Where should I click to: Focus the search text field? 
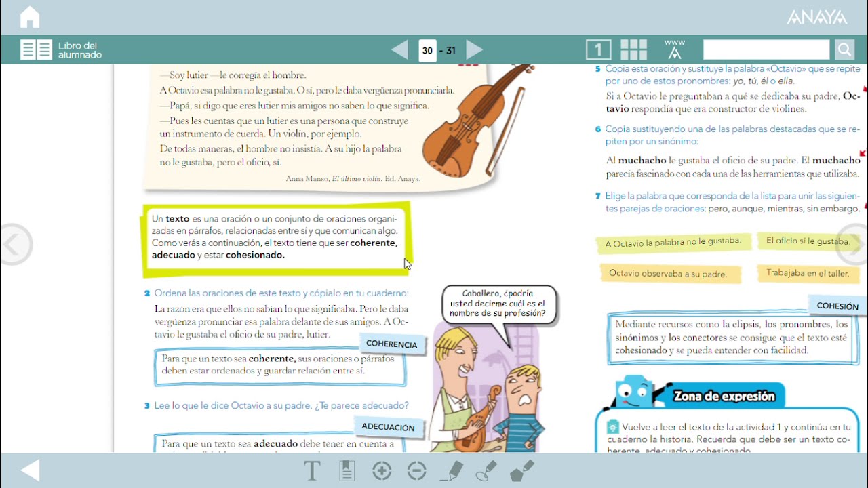pyautogui.click(x=766, y=49)
